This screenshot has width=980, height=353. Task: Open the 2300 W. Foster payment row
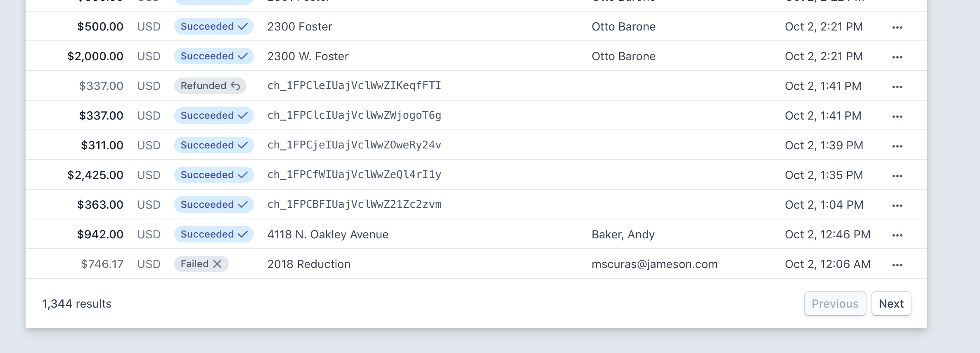point(308,56)
